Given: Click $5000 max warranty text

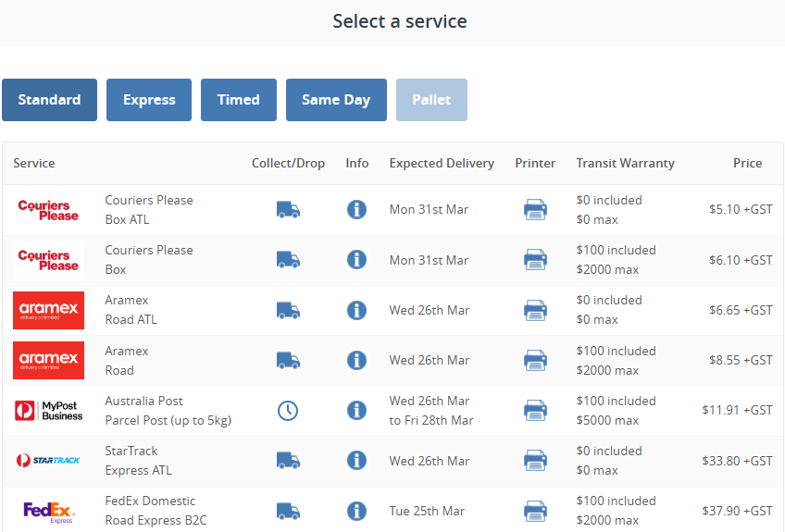Looking at the screenshot, I should click(607, 420).
